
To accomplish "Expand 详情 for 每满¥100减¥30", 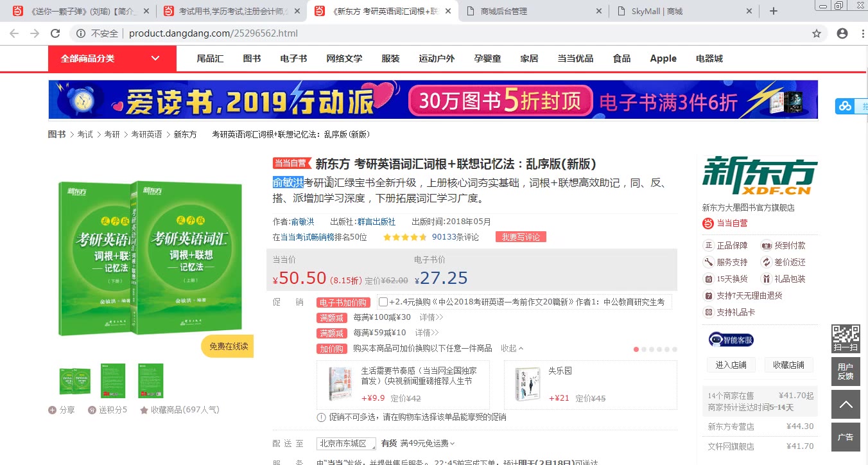I will [x=431, y=317].
